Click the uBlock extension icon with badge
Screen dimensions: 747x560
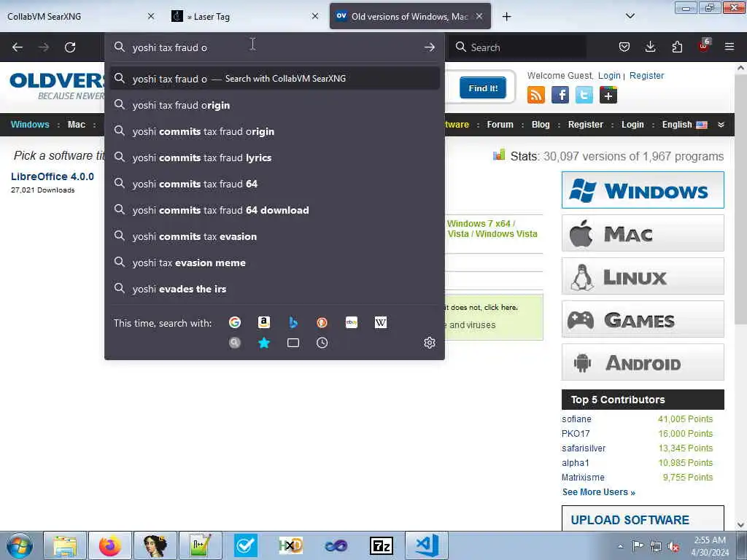click(704, 46)
